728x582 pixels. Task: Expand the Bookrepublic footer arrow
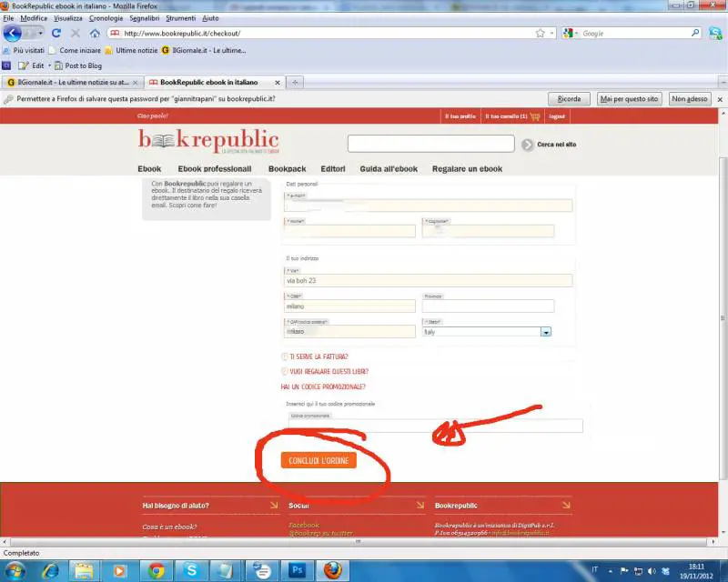[x=566, y=505]
